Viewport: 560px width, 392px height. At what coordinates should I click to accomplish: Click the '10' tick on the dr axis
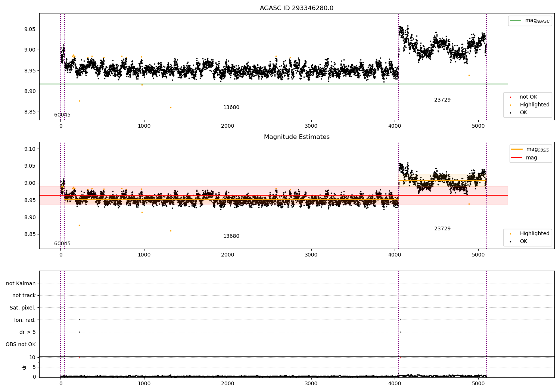tap(32, 358)
